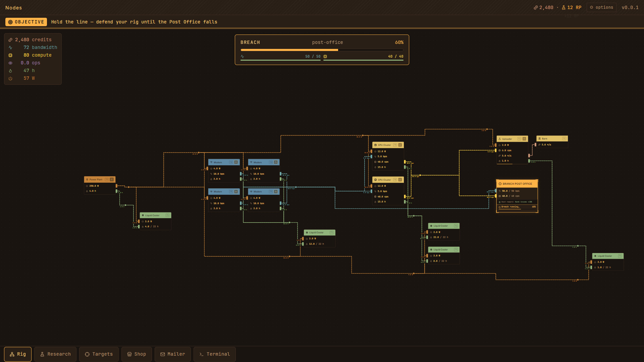Open the Targets tab

99,354
